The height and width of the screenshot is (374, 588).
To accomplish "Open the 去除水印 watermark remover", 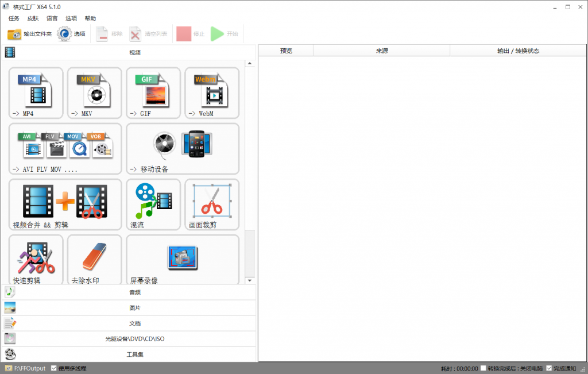I will tap(94, 260).
